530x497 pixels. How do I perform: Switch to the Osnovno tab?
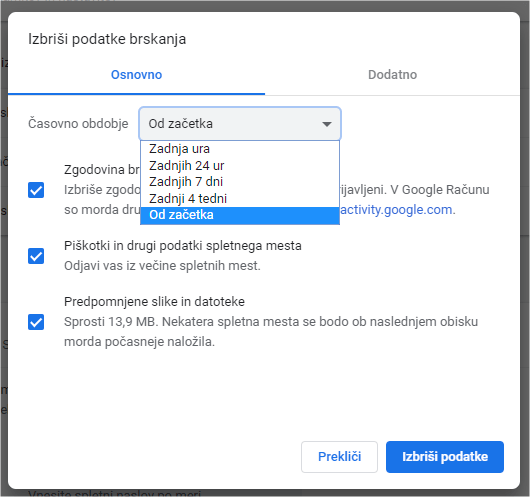point(136,75)
